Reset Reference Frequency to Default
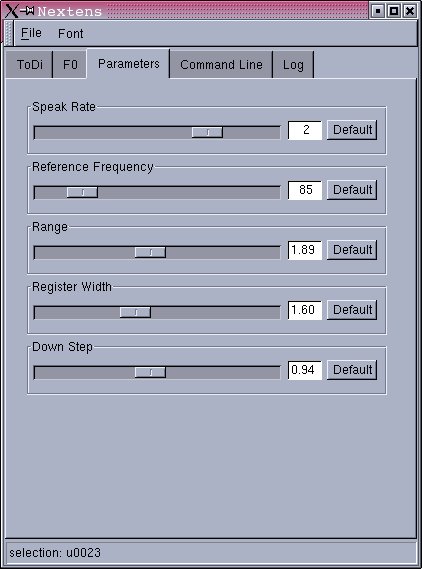The height and width of the screenshot is (569, 422). pyautogui.click(x=352, y=189)
